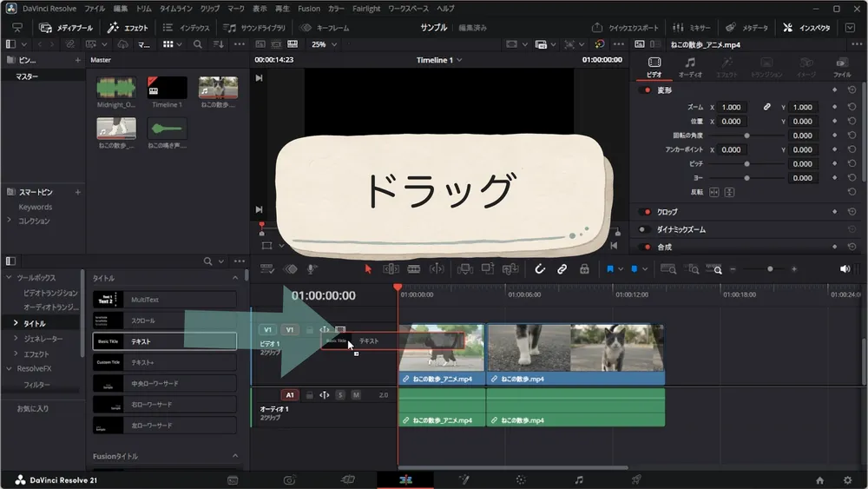Click the Full Extent Zoom icon
The image size is (868, 489).
pos(668,269)
